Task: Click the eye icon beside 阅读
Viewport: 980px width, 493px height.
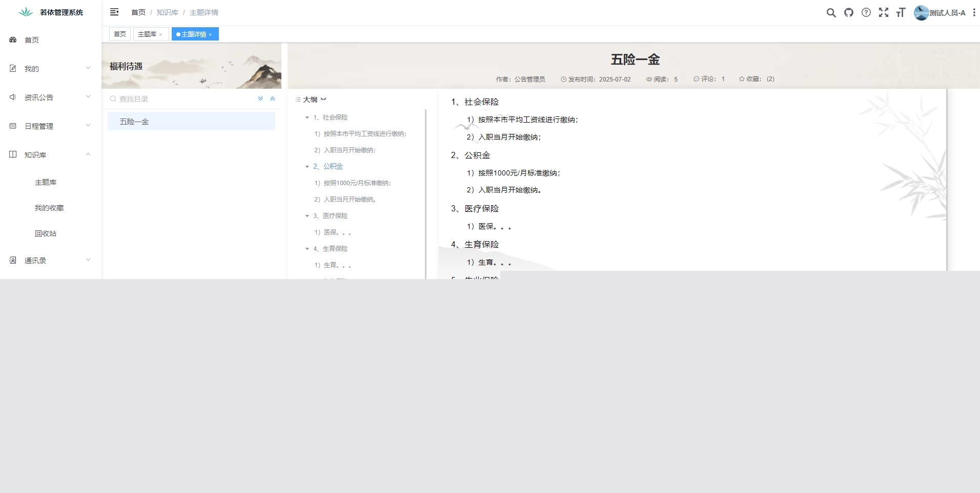Action: pyautogui.click(x=649, y=80)
